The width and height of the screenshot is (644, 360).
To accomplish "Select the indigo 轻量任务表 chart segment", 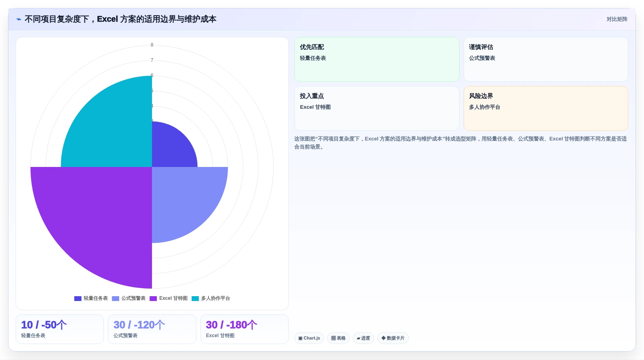I will pos(170,148).
